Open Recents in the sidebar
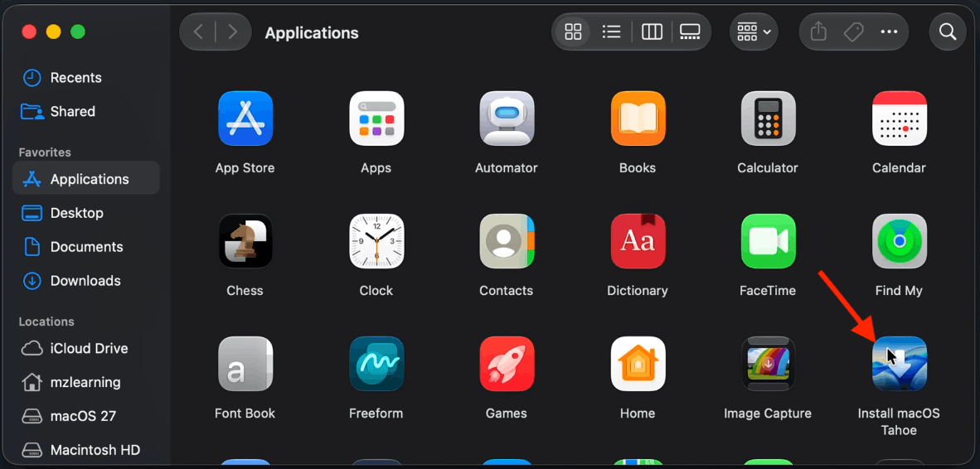This screenshot has height=469, width=980. coord(85,77)
